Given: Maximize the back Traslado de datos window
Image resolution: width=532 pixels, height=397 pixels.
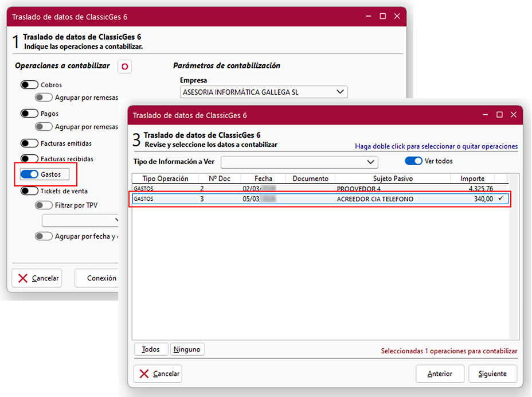Looking at the screenshot, I should coord(382,17).
